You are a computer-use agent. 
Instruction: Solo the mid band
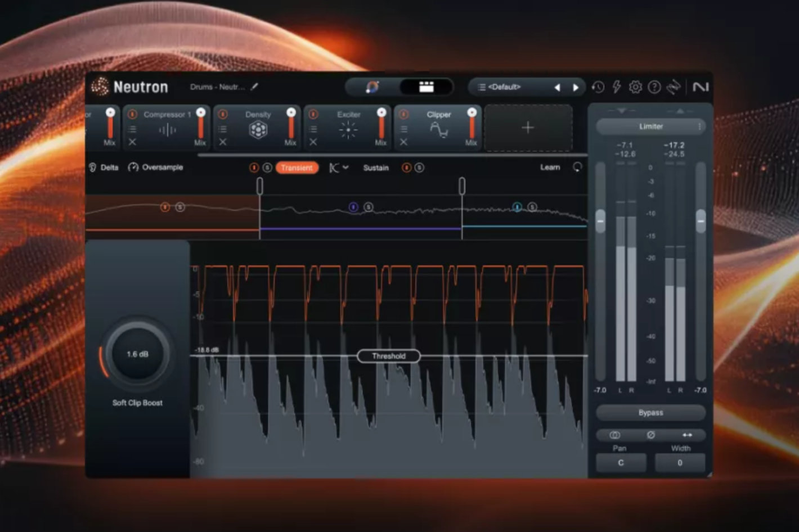click(x=369, y=207)
